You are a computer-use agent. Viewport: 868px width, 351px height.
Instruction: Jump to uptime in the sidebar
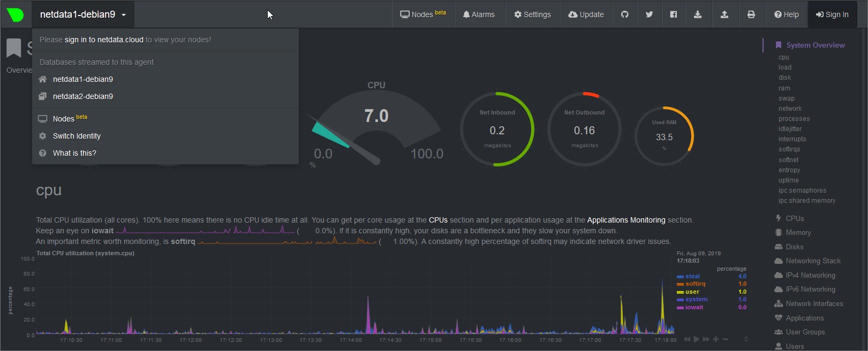788,180
